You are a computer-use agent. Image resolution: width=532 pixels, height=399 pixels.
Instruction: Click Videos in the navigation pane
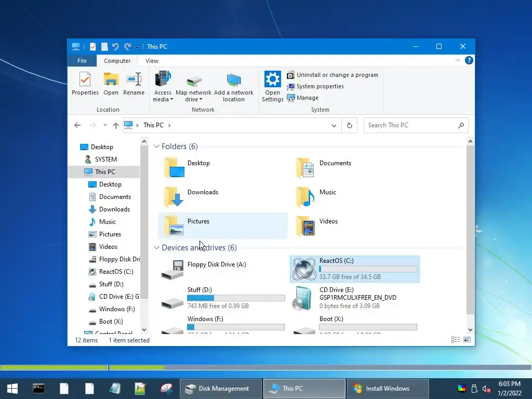click(x=108, y=247)
